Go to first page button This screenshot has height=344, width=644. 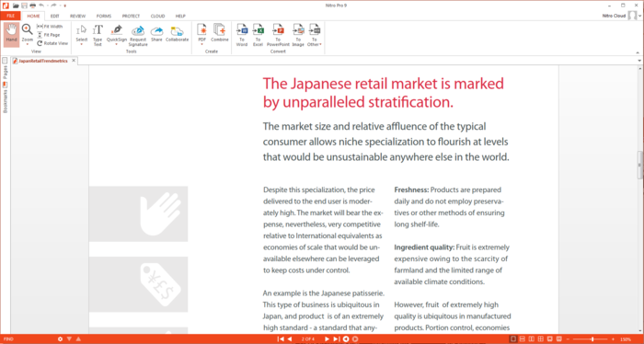(x=281, y=339)
